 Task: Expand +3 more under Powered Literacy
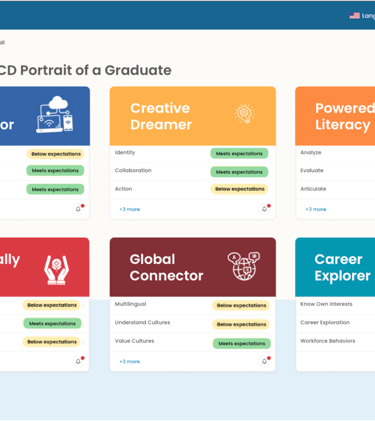pos(316,209)
